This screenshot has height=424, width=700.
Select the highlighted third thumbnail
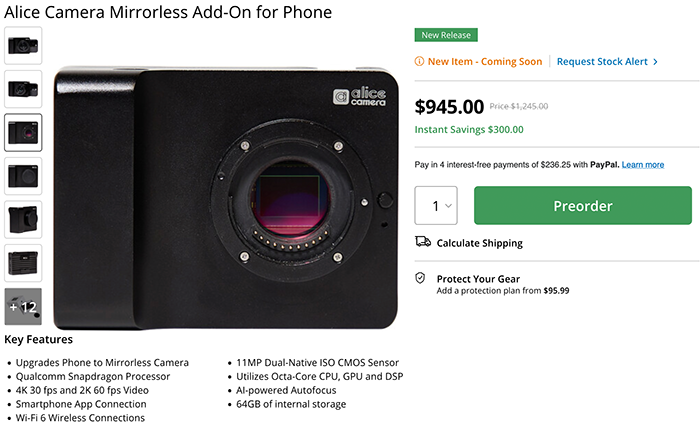(x=23, y=132)
